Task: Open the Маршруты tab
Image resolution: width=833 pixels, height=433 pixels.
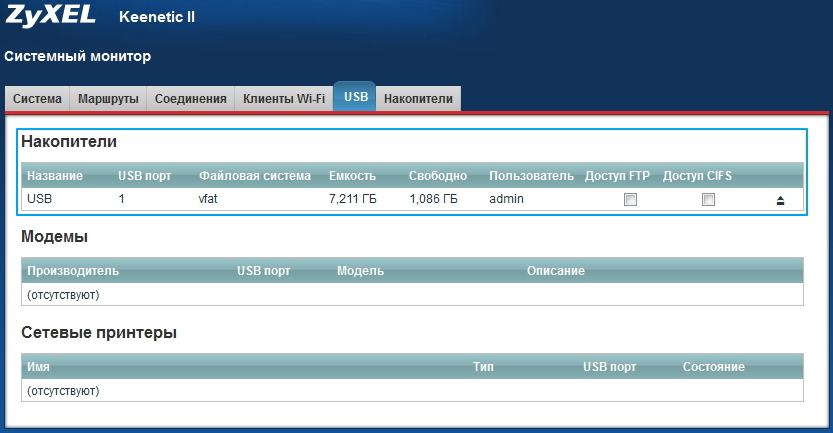Action: click(x=109, y=98)
